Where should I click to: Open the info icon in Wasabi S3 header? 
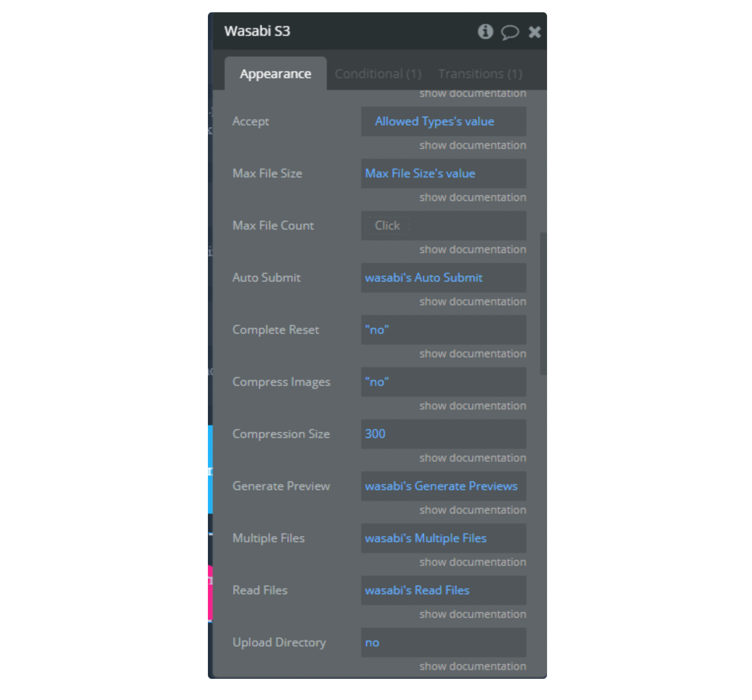(x=485, y=31)
